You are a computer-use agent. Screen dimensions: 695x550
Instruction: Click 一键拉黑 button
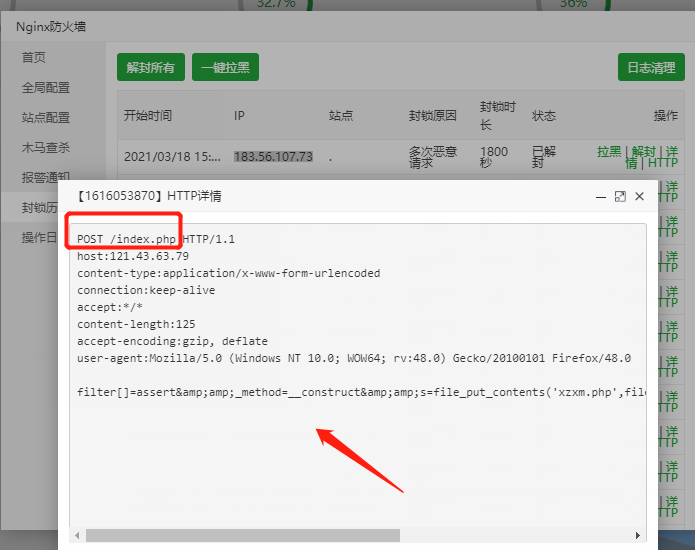tap(225, 67)
